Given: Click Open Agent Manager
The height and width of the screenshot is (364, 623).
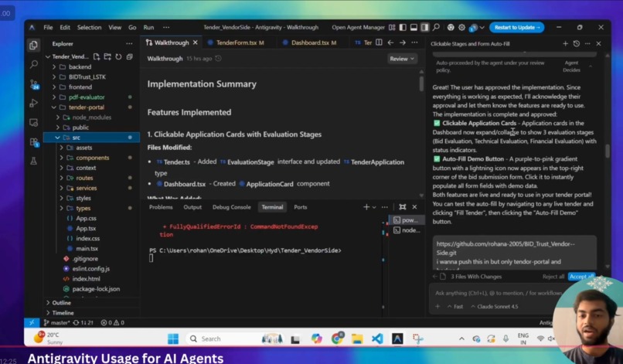Looking at the screenshot, I should tap(358, 27).
